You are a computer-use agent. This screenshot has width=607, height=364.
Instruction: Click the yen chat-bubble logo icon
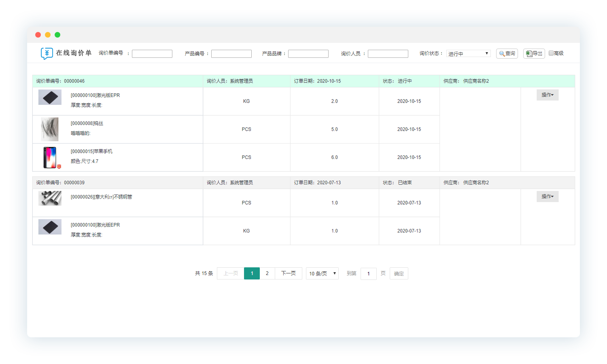coord(47,53)
